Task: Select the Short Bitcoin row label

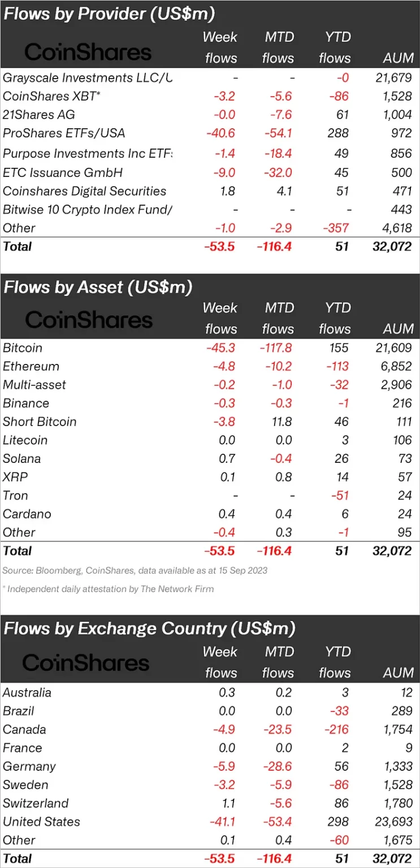Action: tap(40, 422)
